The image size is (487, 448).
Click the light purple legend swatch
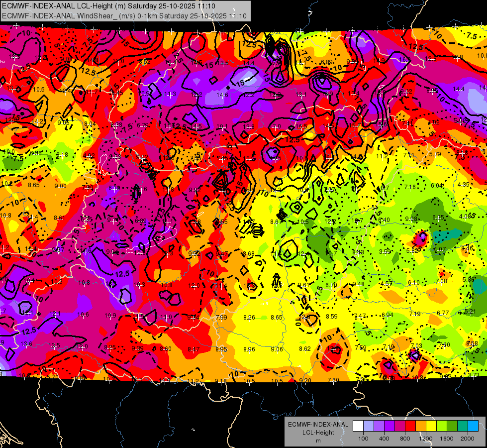click(379, 426)
